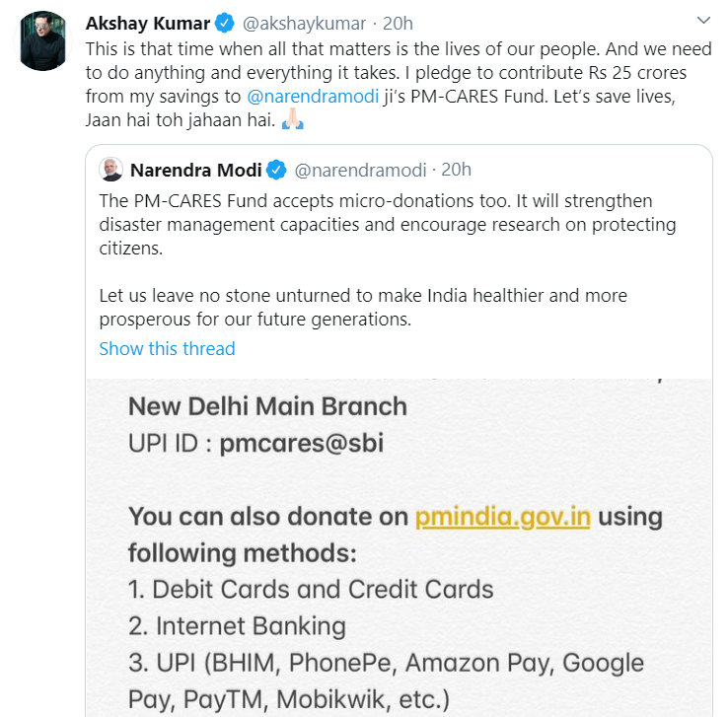The width and height of the screenshot is (728, 717).
Task: Click the Show this thread link
Action: [167, 348]
